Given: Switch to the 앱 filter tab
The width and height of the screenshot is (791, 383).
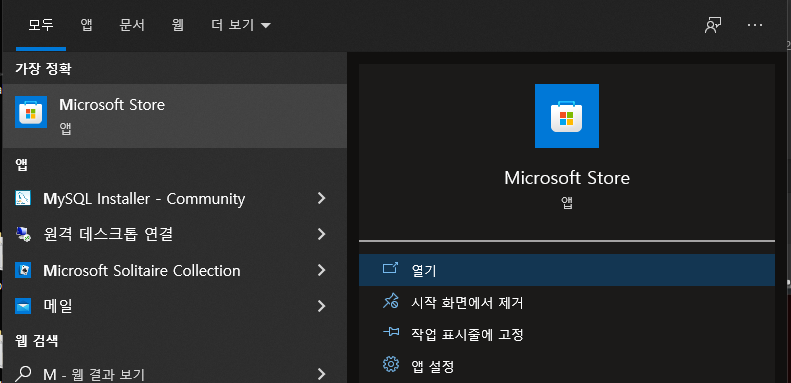Looking at the screenshot, I should (86, 25).
